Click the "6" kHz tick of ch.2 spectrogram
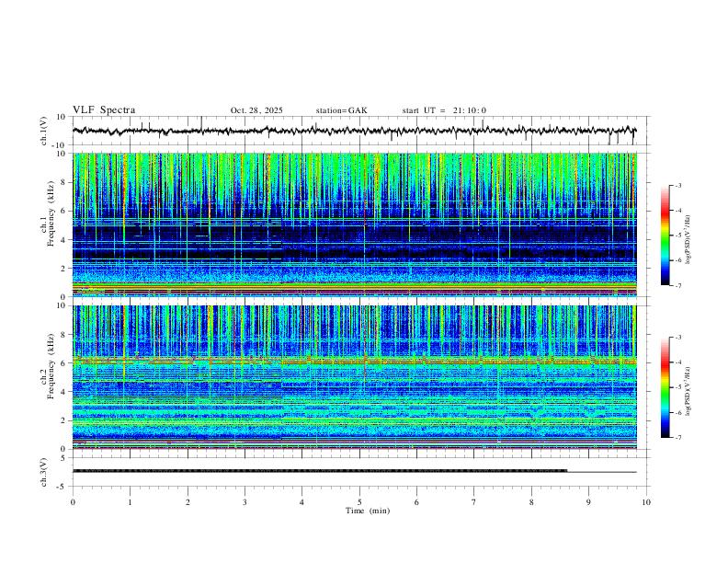Screen dimensions: 728x563 click(x=63, y=363)
